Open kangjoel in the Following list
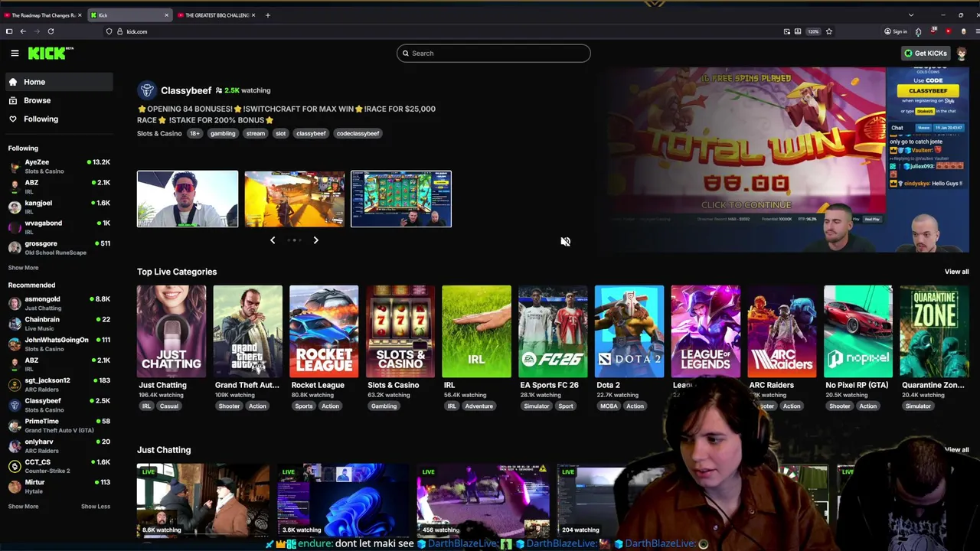The height and width of the screenshot is (551, 980). point(59,207)
